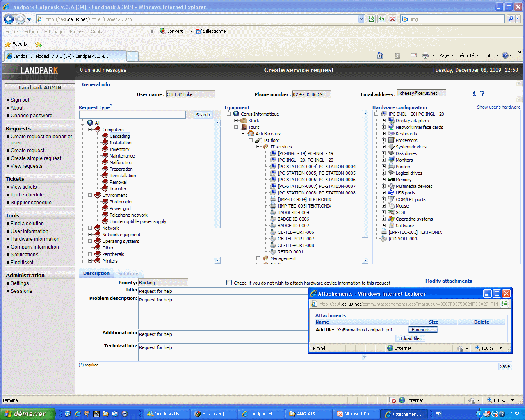Collapse the Environment request type node
Viewport: 525px width, 420px height.
point(90,195)
